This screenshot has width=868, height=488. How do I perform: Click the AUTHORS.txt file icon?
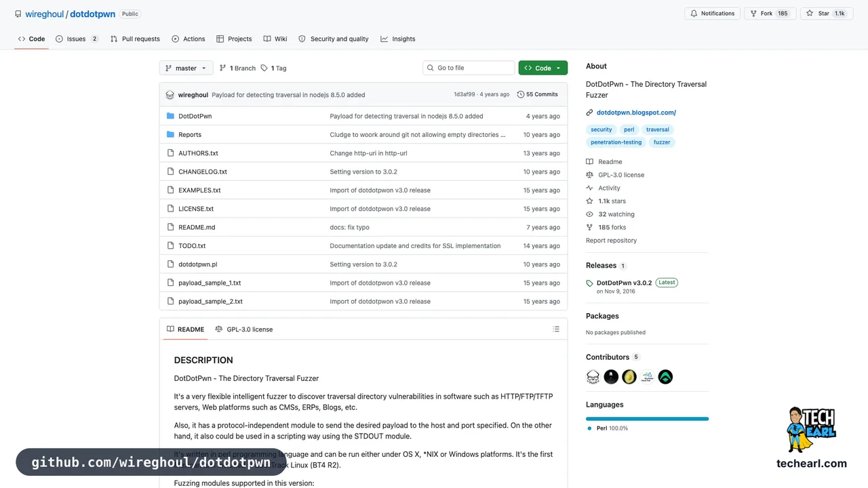(x=170, y=153)
